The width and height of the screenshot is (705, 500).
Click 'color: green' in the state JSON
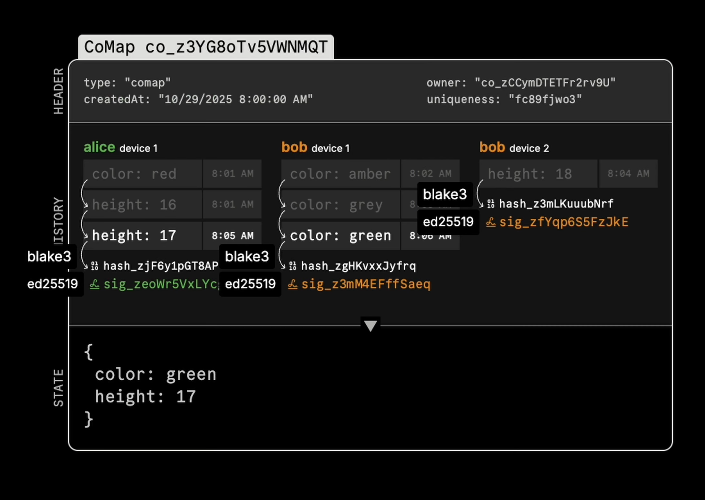point(156,374)
